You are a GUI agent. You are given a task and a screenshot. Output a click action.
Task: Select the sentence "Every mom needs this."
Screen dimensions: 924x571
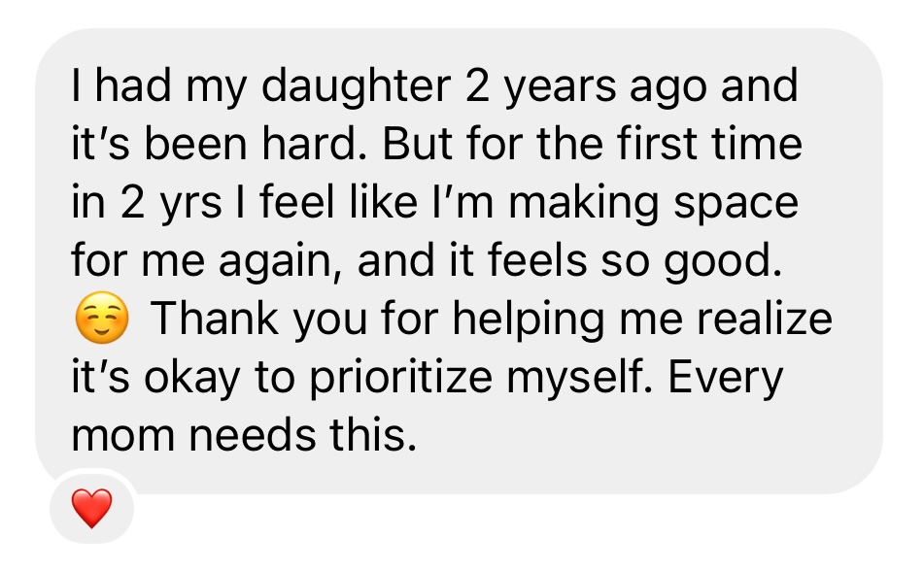pyautogui.click(x=428, y=407)
